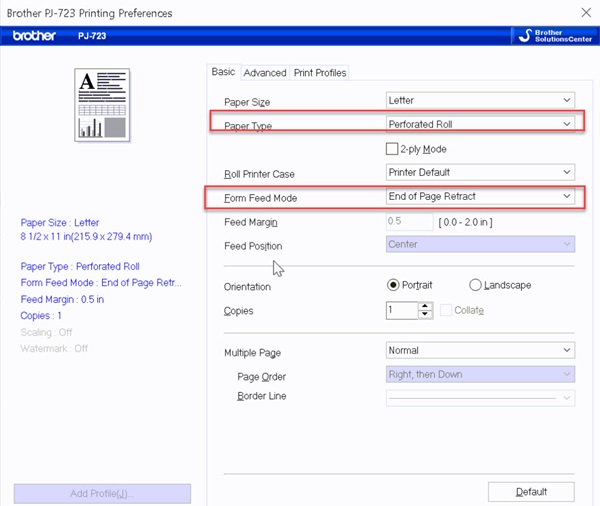Expand the Multiple Page dropdown
The height and width of the screenshot is (506, 600).
click(480, 351)
